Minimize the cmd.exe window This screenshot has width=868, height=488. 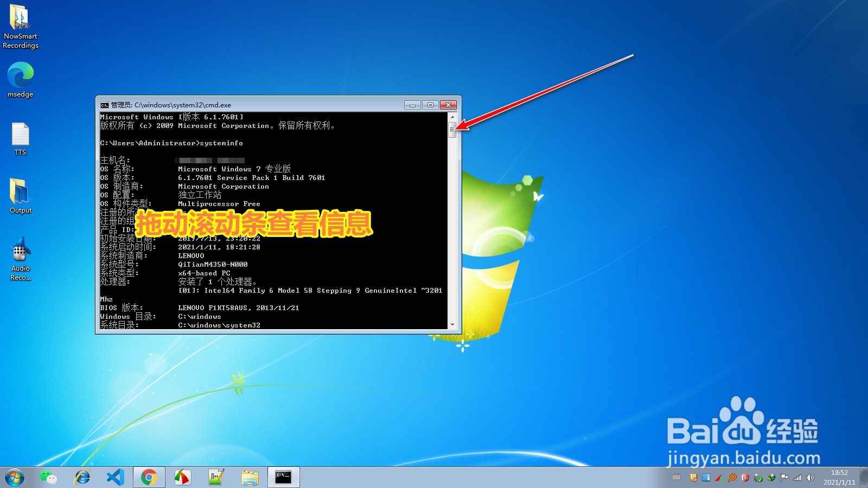point(412,105)
